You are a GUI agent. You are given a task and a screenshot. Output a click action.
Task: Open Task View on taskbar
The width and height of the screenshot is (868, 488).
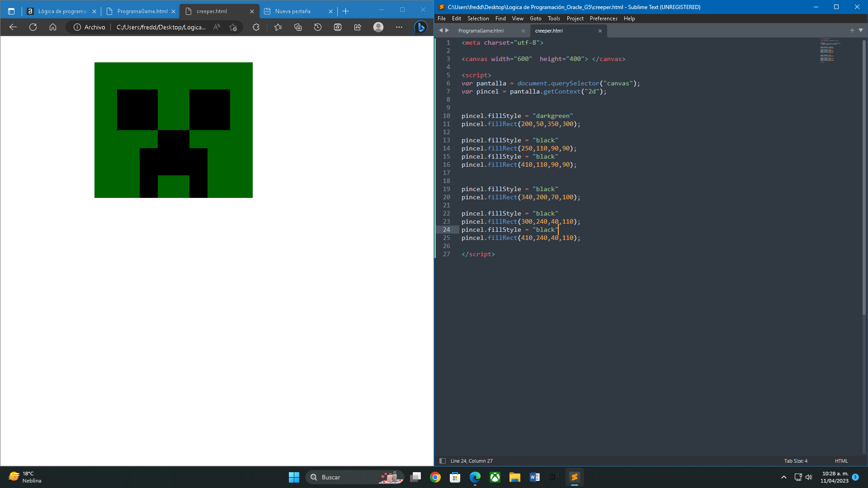coord(415,477)
